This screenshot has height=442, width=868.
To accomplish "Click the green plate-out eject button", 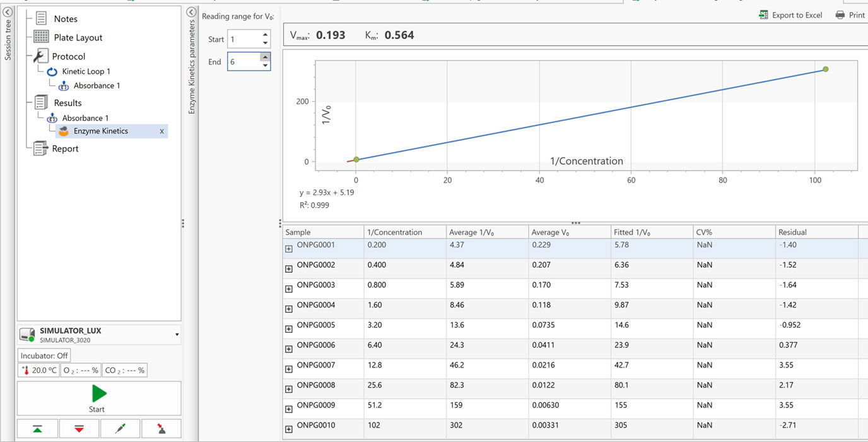I will coord(37,429).
